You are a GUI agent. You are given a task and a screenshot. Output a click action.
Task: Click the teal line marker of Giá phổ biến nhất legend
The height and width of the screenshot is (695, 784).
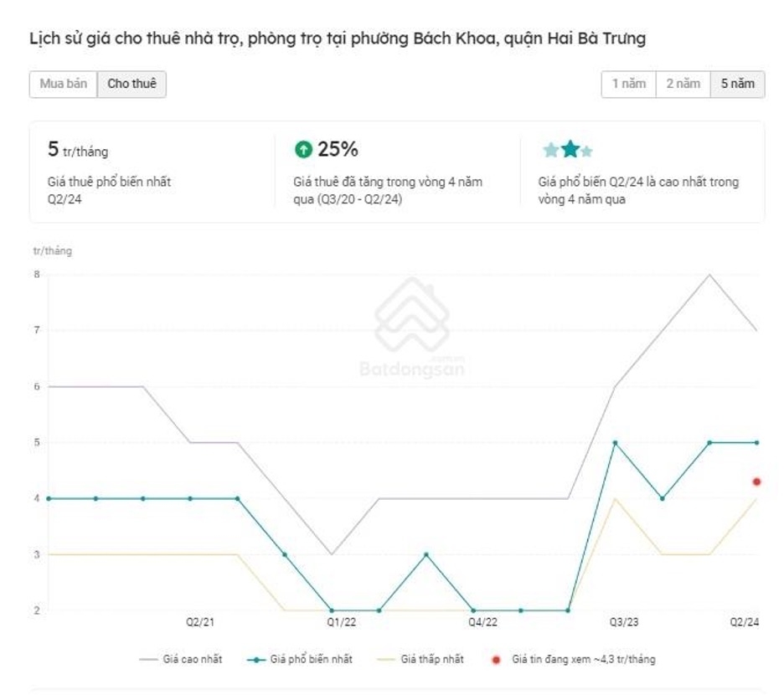(255, 660)
